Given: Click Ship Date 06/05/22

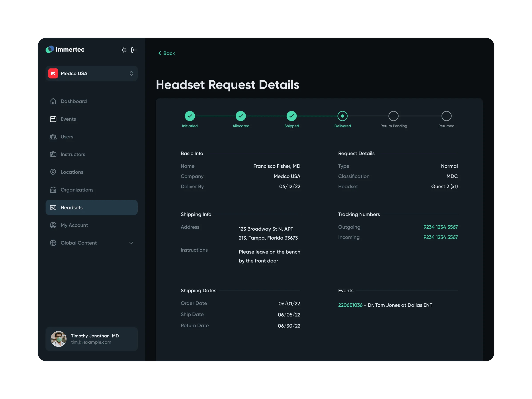Looking at the screenshot, I should 289,315.
